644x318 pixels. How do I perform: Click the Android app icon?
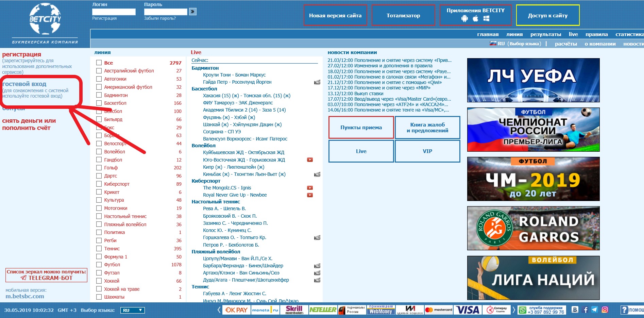click(464, 19)
